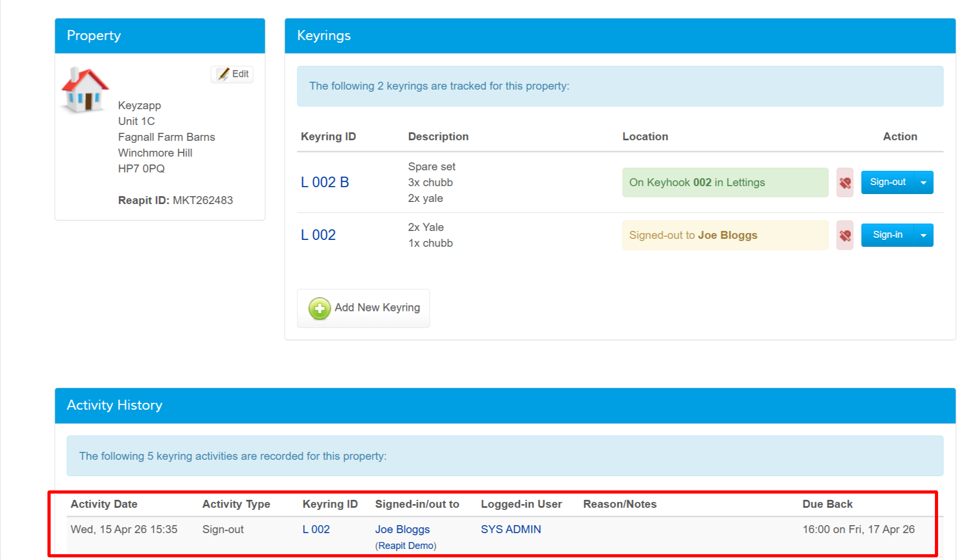The image size is (975, 560).
Task: Expand the dropdown arrow next to Sign-out
Action: [923, 182]
